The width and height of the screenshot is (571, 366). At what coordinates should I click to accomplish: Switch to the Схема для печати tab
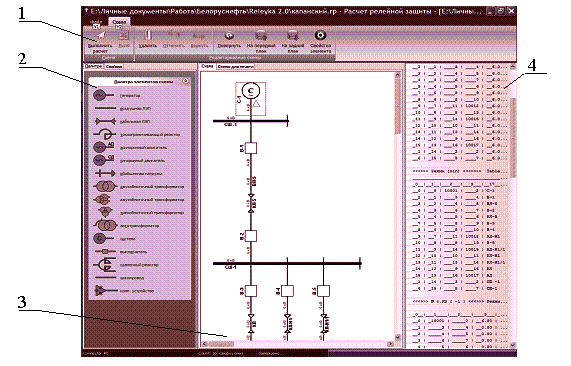(x=235, y=67)
